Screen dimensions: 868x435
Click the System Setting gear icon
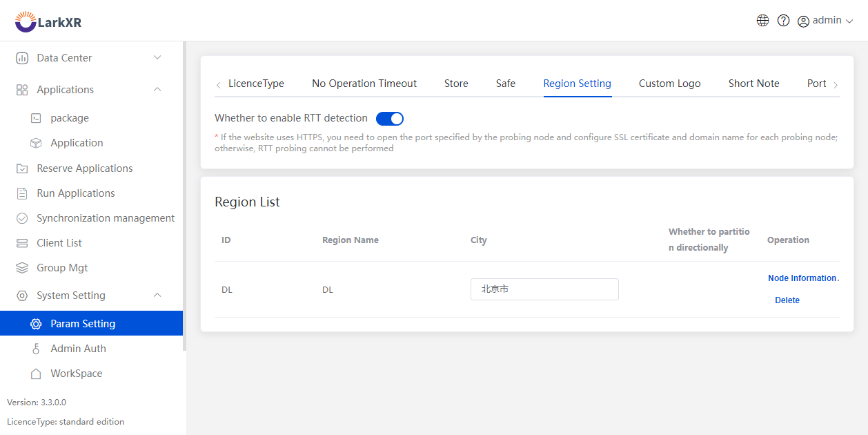pyautogui.click(x=22, y=296)
